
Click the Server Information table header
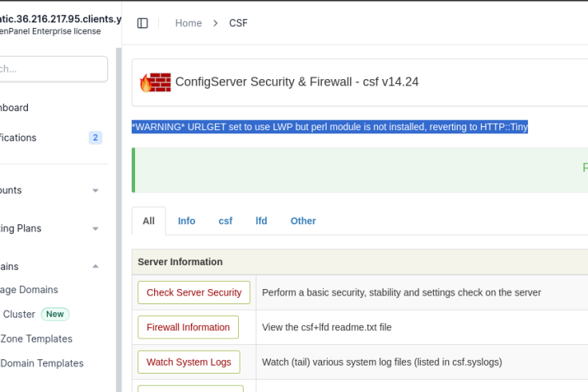pyautogui.click(x=180, y=262)
